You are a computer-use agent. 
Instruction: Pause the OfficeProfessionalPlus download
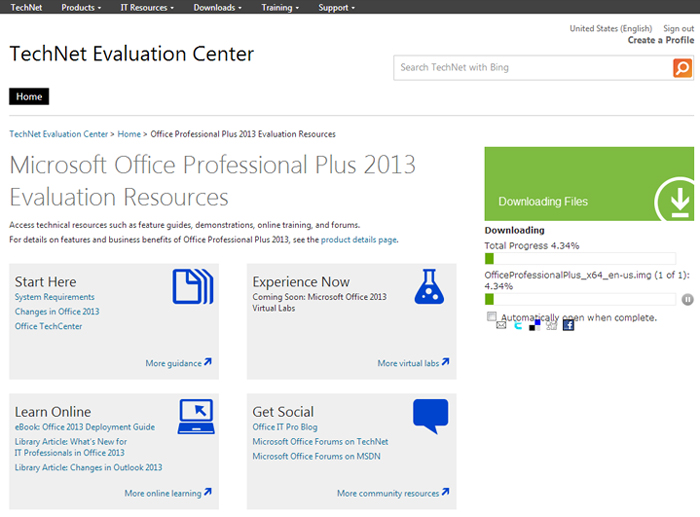tap(688, 300)
